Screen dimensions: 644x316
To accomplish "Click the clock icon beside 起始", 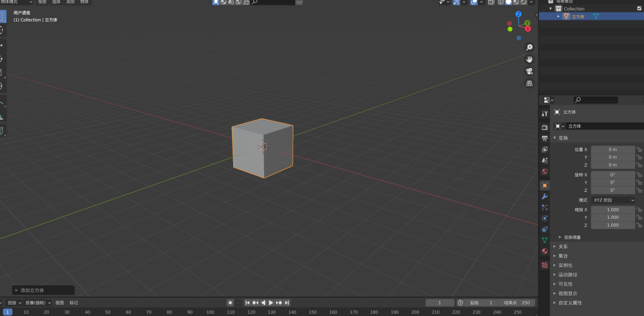I will click(x=460, y=302).
